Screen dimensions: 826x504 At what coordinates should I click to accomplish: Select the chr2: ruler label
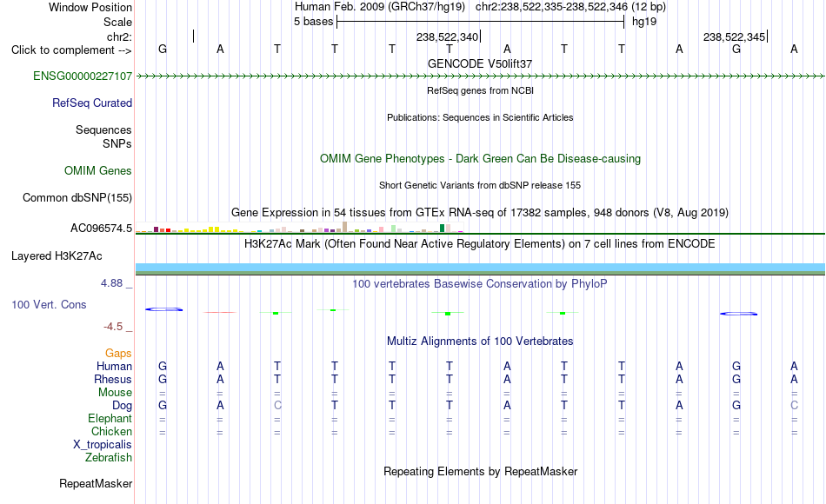(x=119, y=36)
